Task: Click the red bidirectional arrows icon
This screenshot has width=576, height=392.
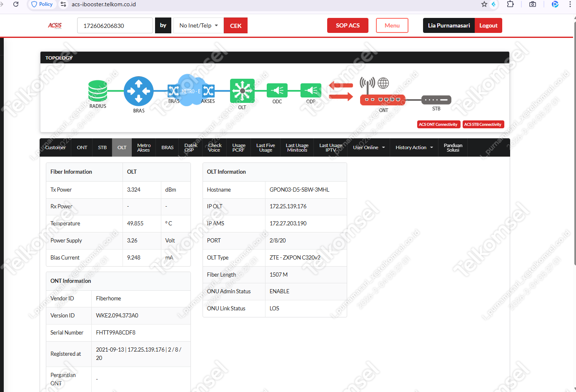Action: [x=341, y=91]
